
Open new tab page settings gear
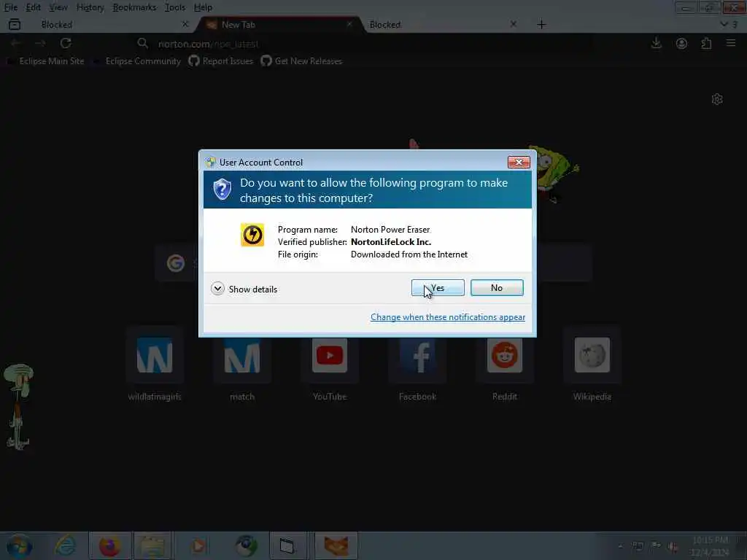717,99
